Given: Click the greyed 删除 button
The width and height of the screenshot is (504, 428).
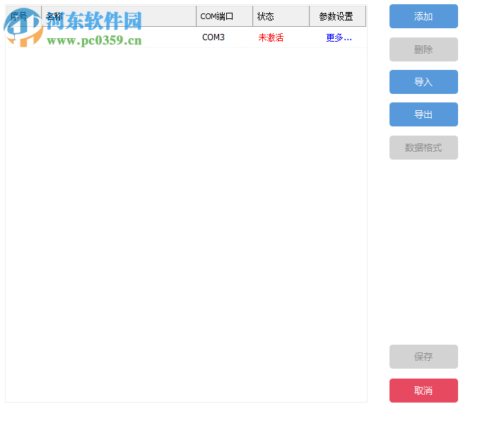Looking at the screenshot, I should [423, 49].
